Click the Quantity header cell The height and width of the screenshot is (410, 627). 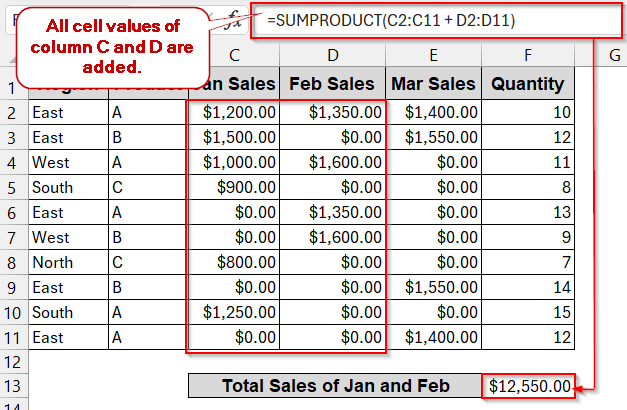tap(528, 84)
